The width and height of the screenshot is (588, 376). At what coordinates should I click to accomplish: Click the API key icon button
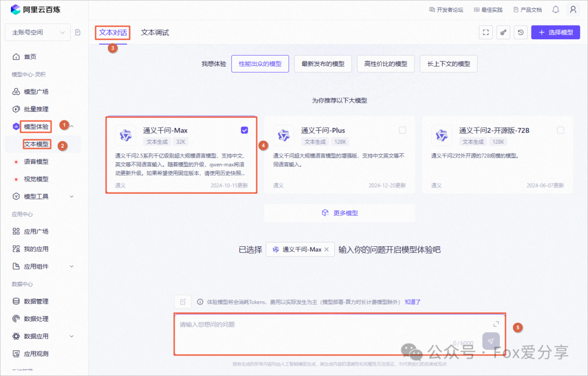tap(503, 32)
